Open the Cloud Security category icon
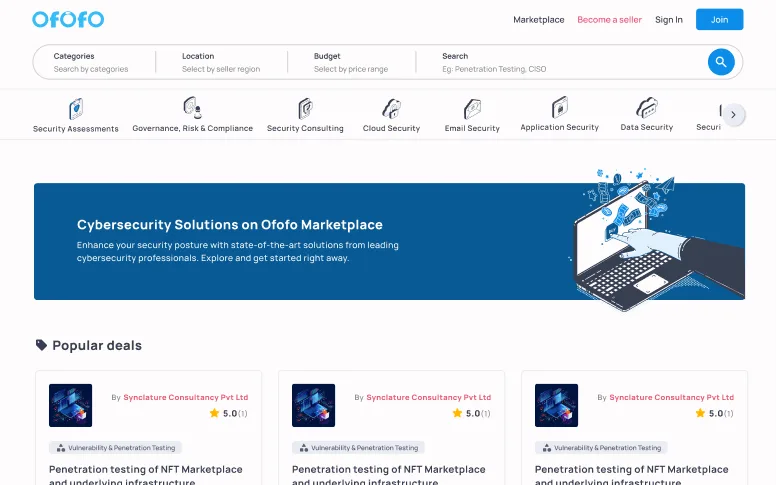 coord(391,108)
